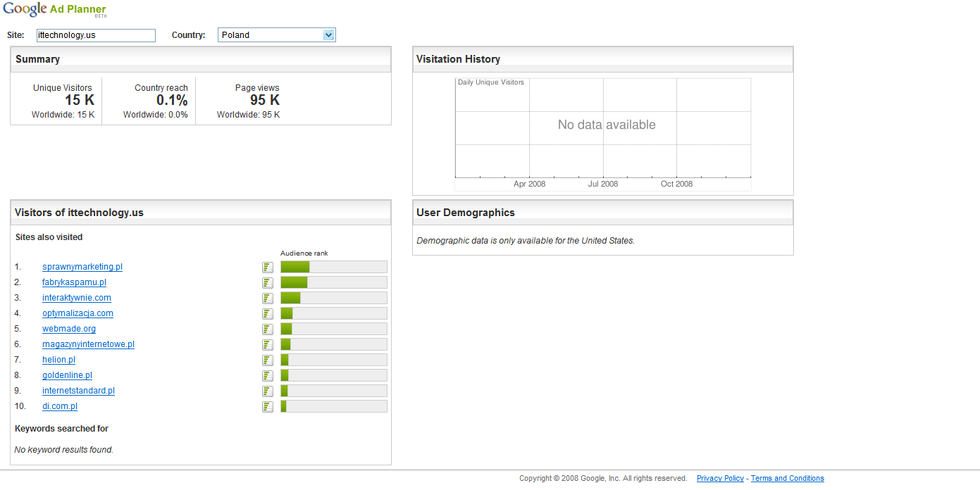Open the internetstandard.pl link
This screenshot has height=490, width=980.
coord(78,391)
